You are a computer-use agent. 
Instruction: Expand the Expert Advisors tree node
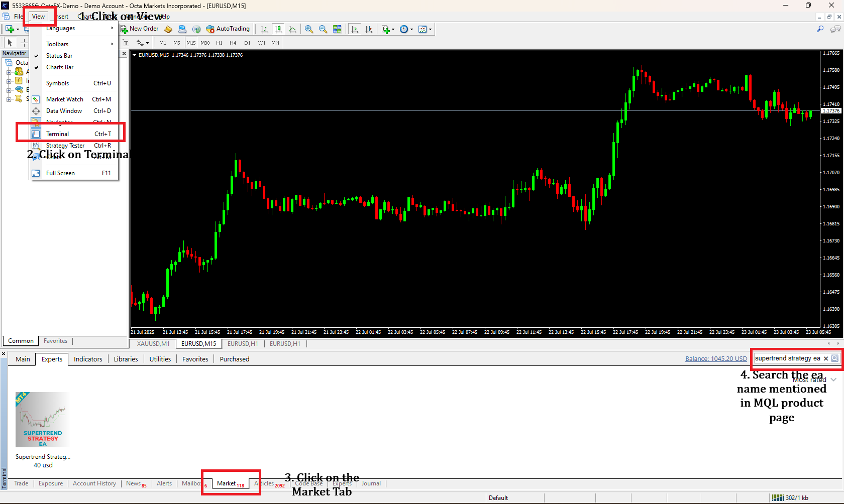coord(9,90)
